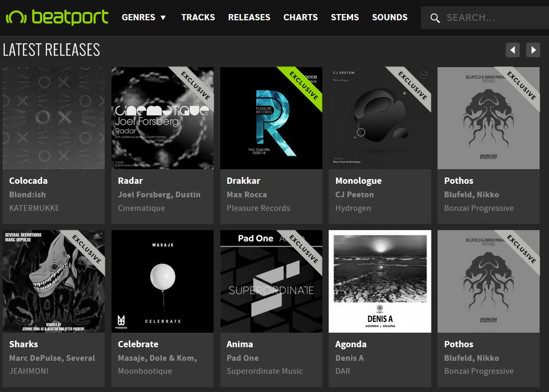Open the Pothos cover beside Monologue
The height and width of the screenshot is (392, 549).
489,118
